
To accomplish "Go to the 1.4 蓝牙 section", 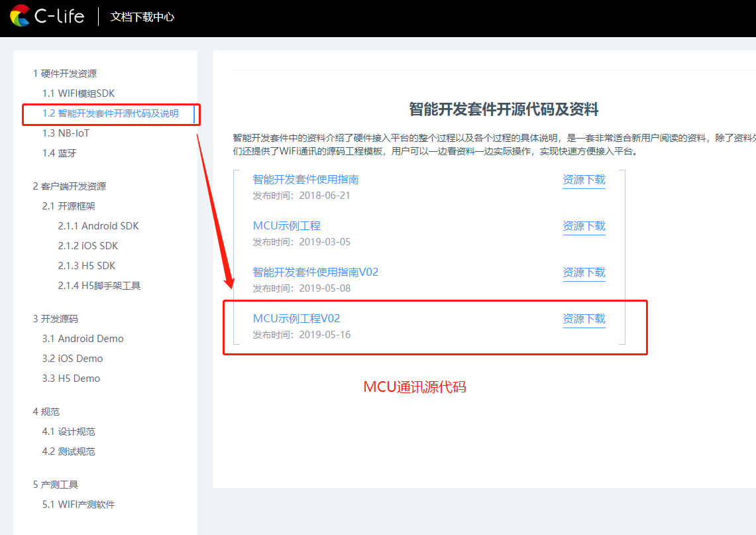I will (x=60, y=153).
